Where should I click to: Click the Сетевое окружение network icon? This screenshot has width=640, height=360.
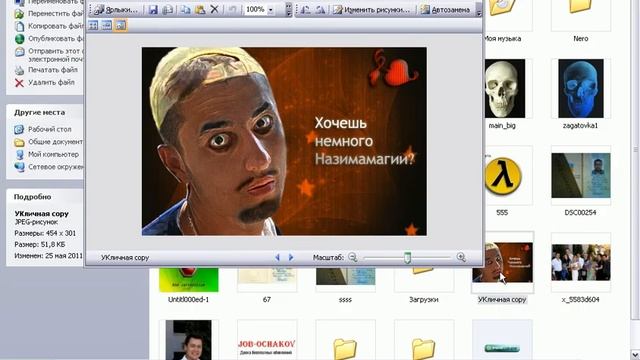click(19, 167)
